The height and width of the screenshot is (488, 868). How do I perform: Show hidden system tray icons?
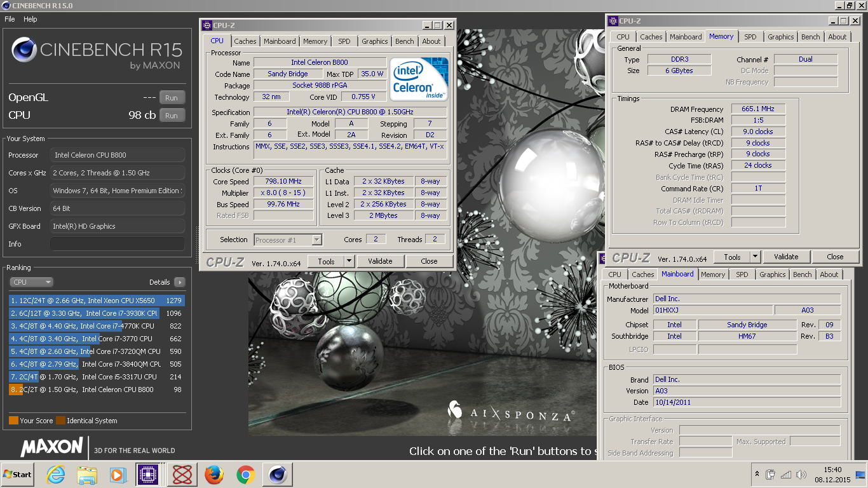pyautogui.click(x=757, y=474)
